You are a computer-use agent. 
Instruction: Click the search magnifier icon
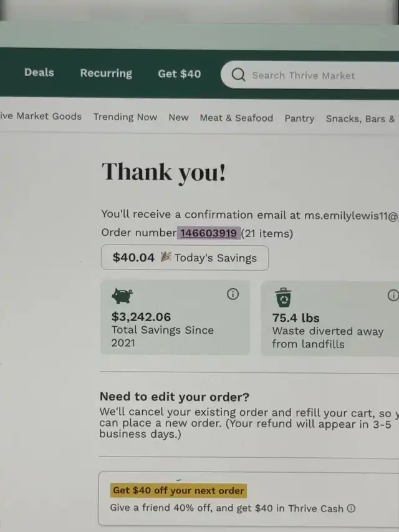tap(238, 74)
